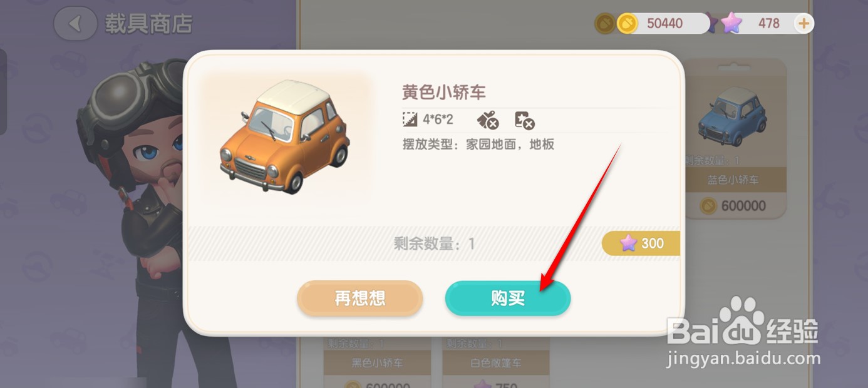Image resolution: width=868 pixels, height=388 pixels.
Task: Open the 白色敞篷车 white convertible item
Action: click(496, 362)
